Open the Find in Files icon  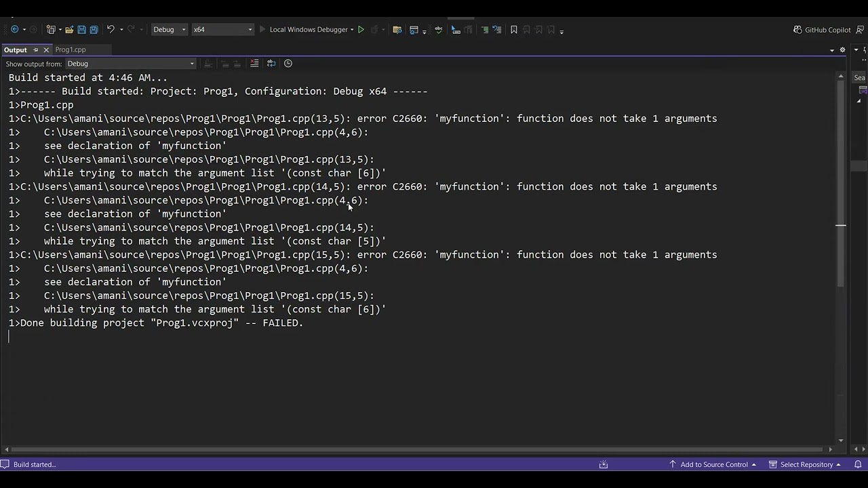(x=397, y=30)
